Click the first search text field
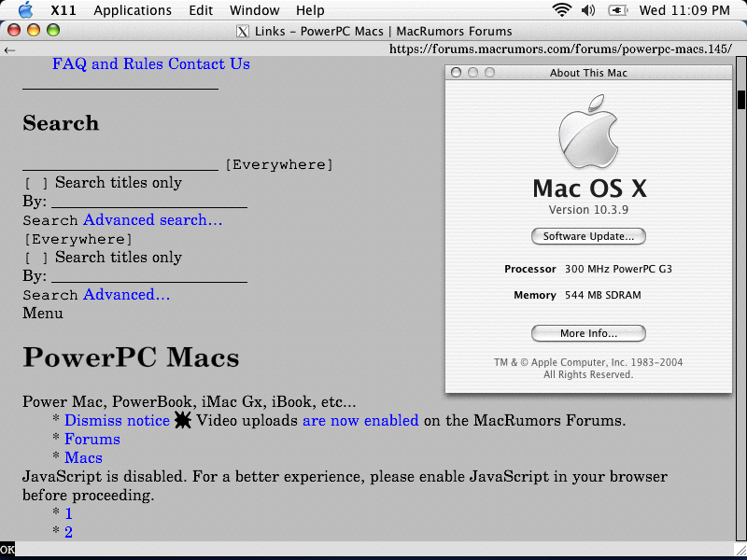 pyautogui.click(x=120, y=164)
